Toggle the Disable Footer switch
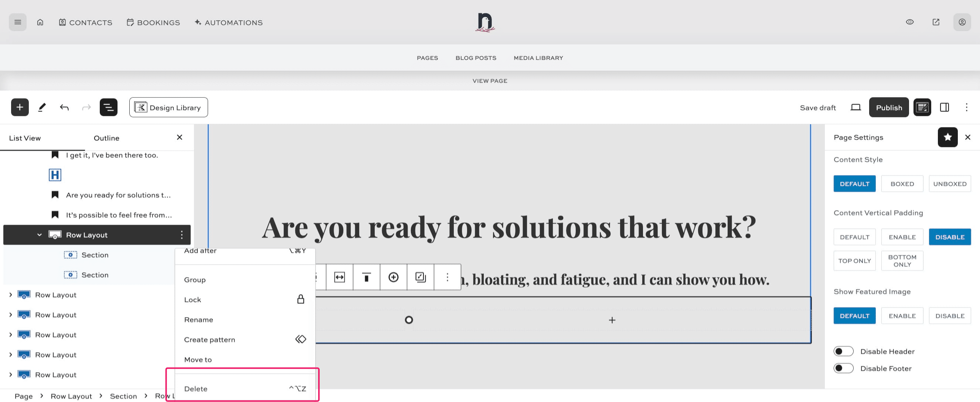Viewport: 980px width, 402px height. tap(843, 368)
